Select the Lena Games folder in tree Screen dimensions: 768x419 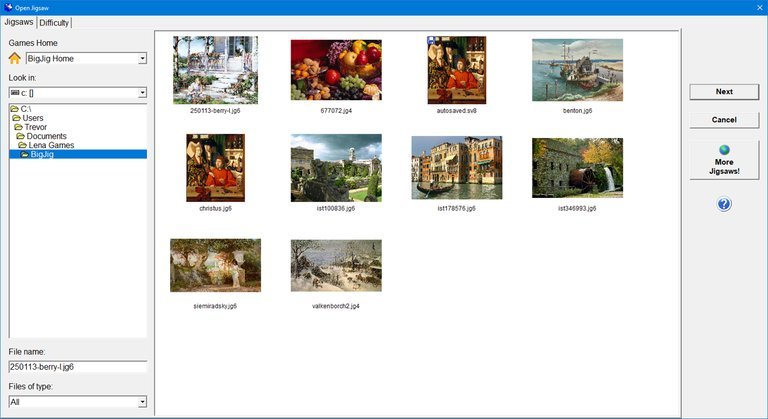pos(50,145)
